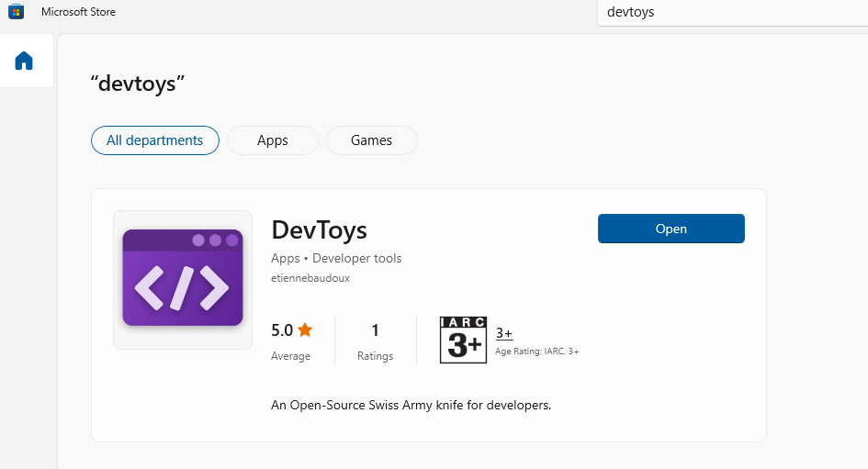Select the All departments filter
Image resolution: width=868 pixels, height=469 pixels.
pos(155,140)
